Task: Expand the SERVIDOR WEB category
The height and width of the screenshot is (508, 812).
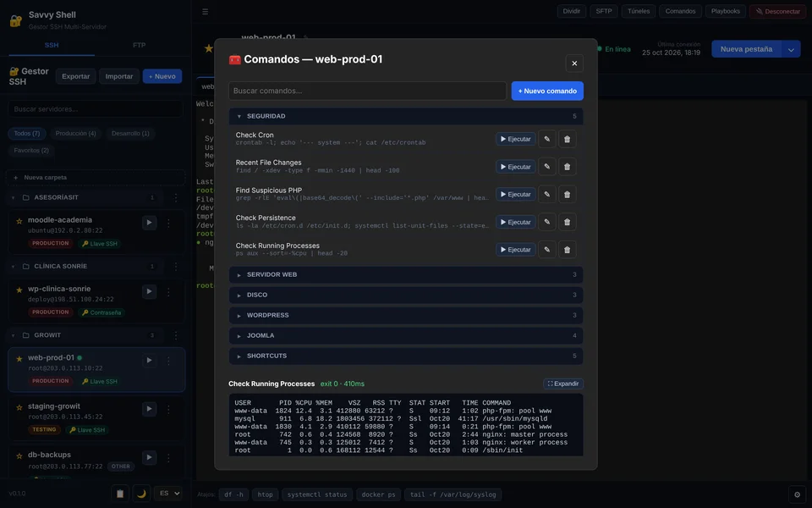Action: 406,274
